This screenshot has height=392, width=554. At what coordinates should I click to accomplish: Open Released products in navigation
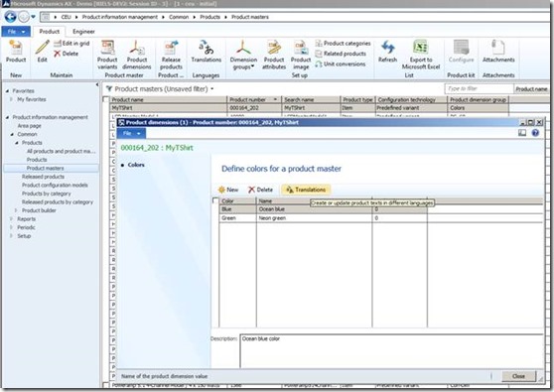pyautogui.click(x=43, y=177)
